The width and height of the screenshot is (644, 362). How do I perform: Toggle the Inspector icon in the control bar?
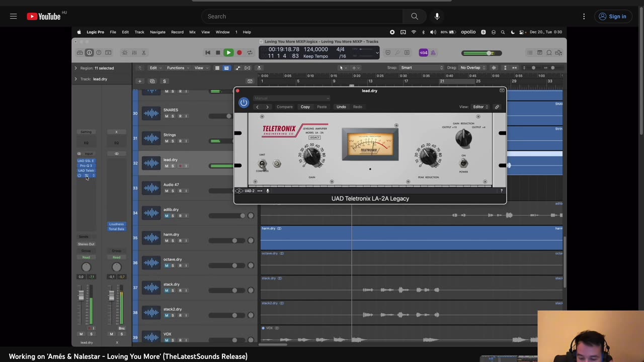[89, 52]
